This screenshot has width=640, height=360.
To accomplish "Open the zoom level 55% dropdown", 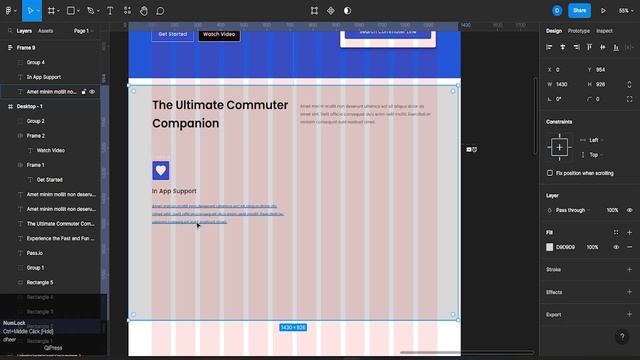I will pos(625,11).
